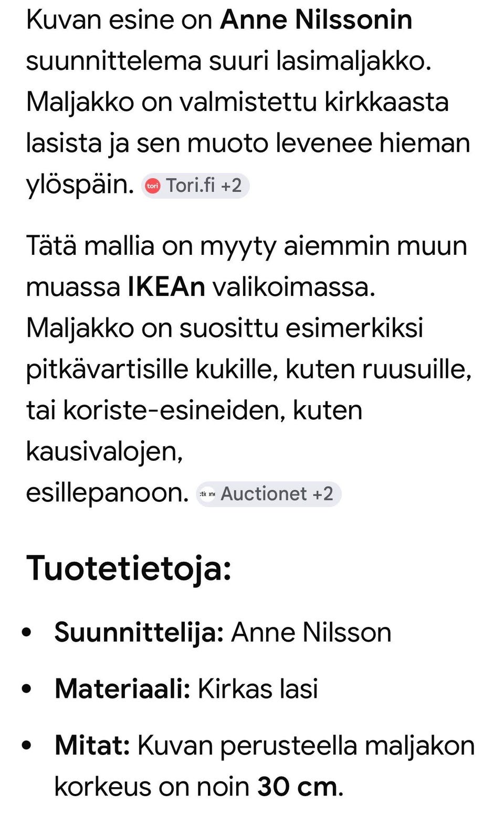Select the bolded text Anne Nilssonin

pos(315,20)
